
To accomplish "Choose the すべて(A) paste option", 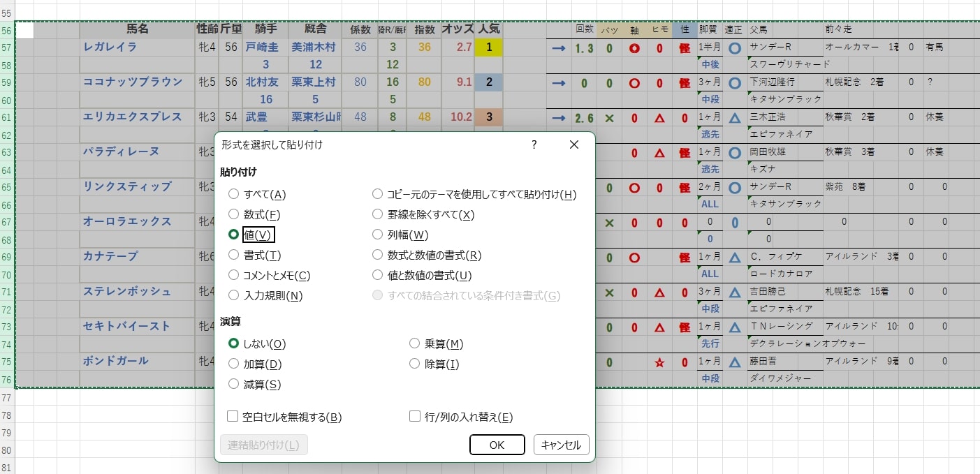I will tap(233, 194).
